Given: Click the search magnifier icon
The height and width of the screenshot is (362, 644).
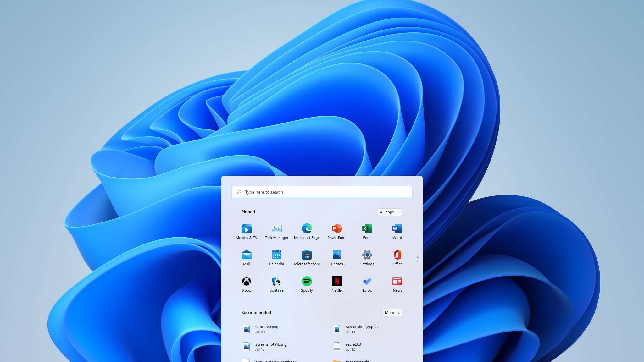Looking at the screenshot, I should [239, 192].
